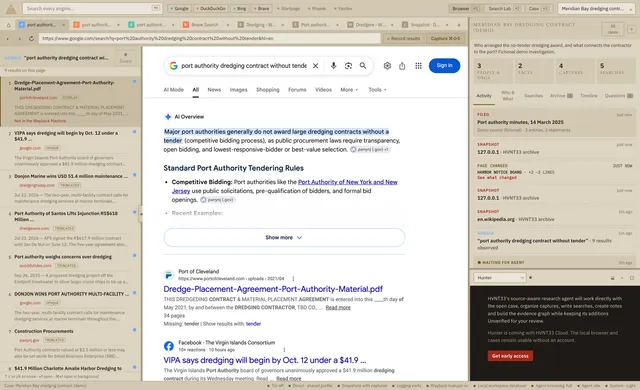Open Facebook result three-dot menu
The width and height of the screenshot is (640, 390).
click(x=284, y=350)
